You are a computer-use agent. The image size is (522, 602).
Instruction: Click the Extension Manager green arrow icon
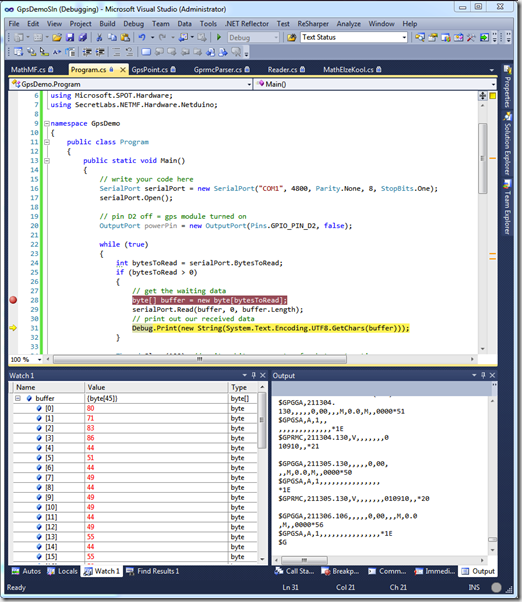484,37
